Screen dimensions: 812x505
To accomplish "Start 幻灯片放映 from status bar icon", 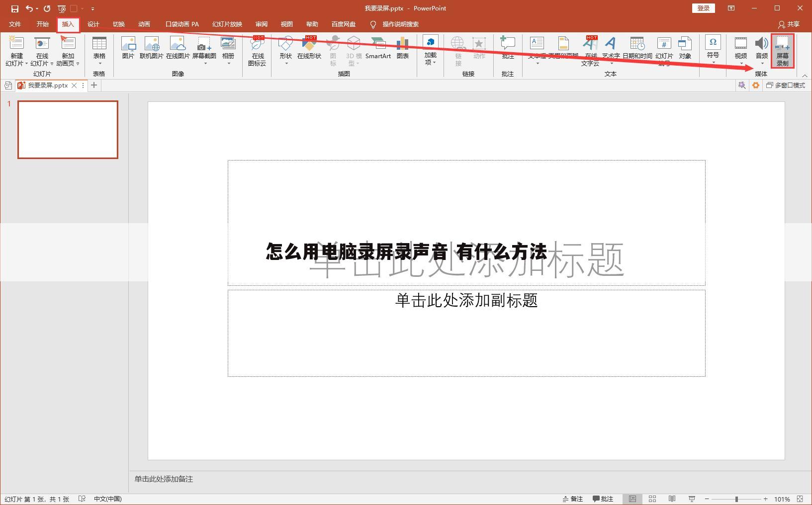I will 691,499.
